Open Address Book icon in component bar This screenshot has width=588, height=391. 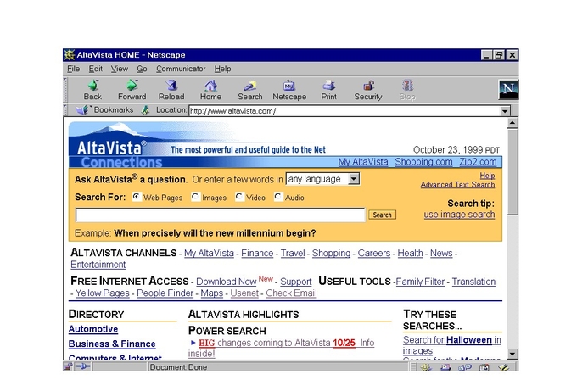coord(484,367)
